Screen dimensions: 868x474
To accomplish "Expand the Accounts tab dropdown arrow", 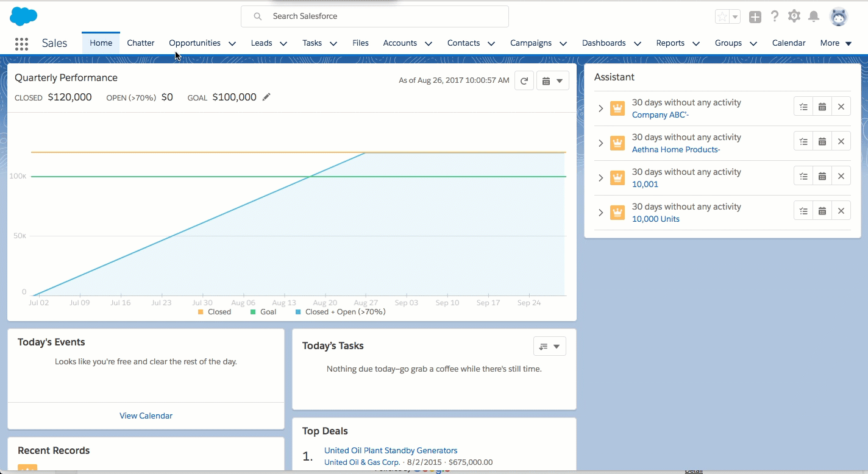I will (429, 44).
